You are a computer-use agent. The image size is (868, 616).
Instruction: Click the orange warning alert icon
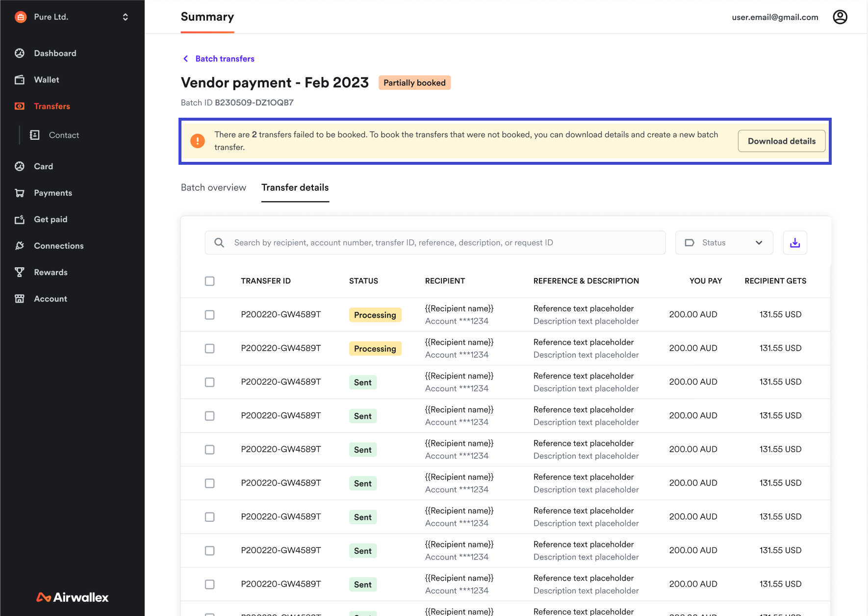click(x=198, y=141)
